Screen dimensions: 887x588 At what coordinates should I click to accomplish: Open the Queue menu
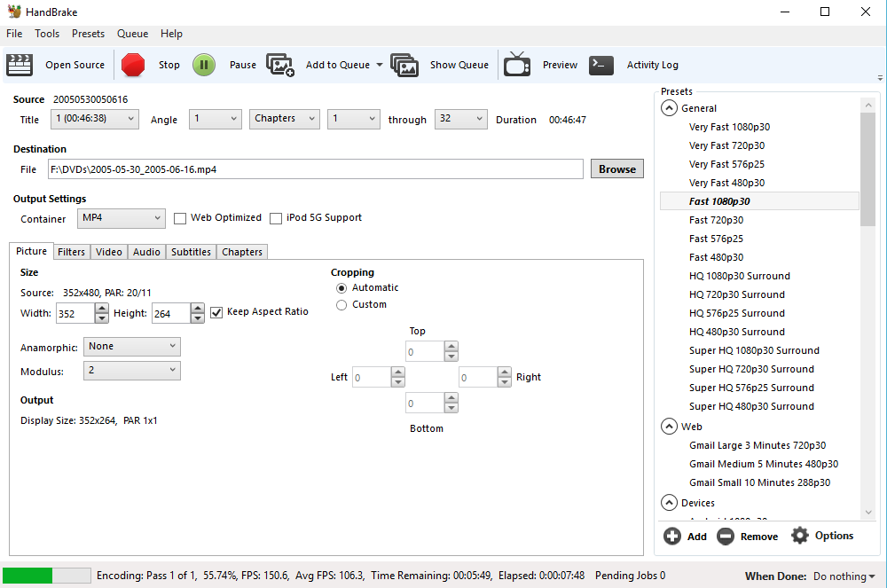pyautogui.click(x=132, y=34)
